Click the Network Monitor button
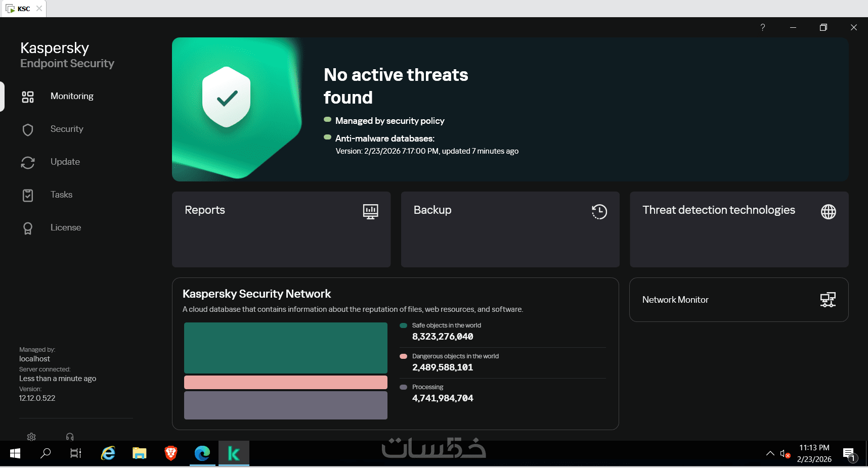868x468 pixels. [739, 300]
